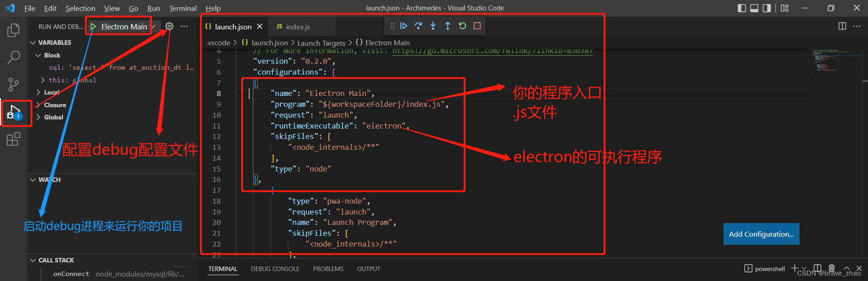Close the bottom panel
The image size is (868, 281).
pos(859,268)
